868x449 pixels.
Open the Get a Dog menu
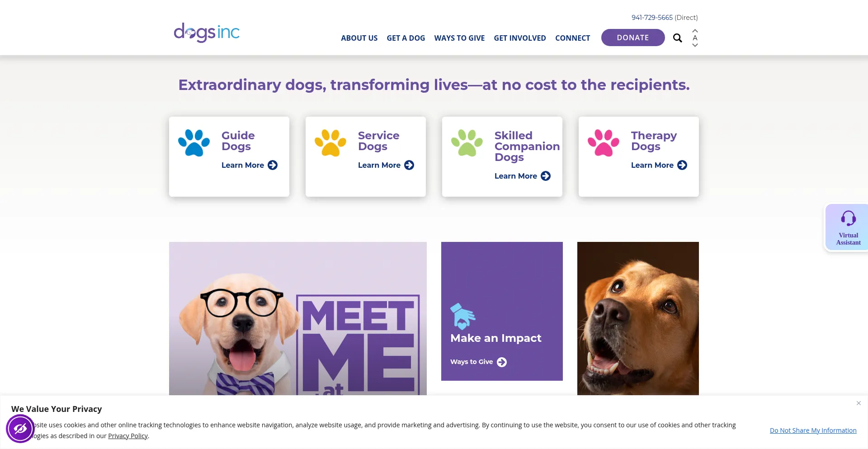406,38
